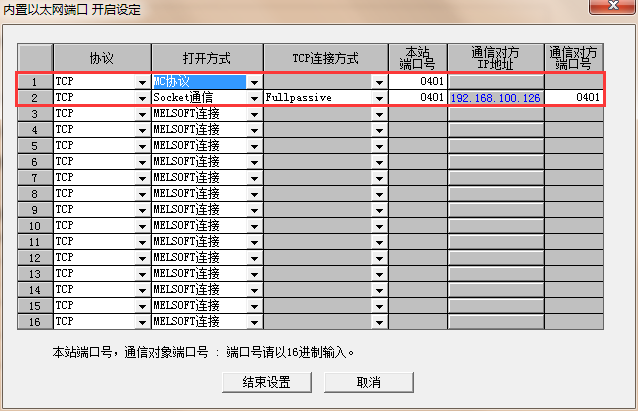Open protocol dropdown in row 10
Screen dimensions: 638x411
(x=142, y=226)
